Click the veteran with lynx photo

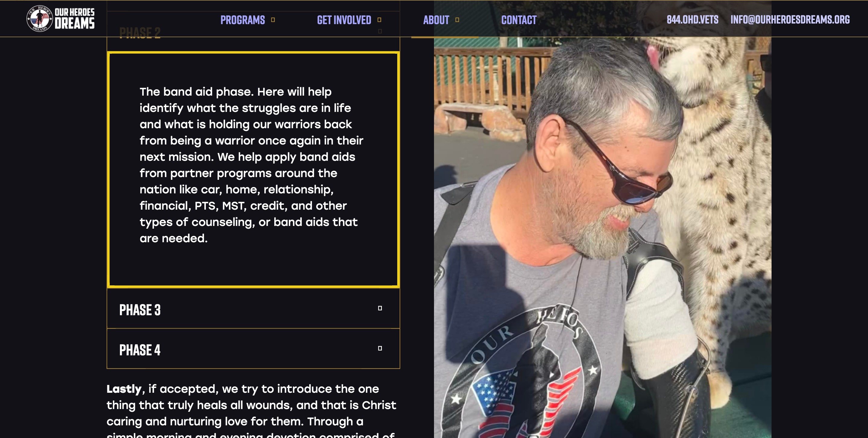(x=602, y=219)
